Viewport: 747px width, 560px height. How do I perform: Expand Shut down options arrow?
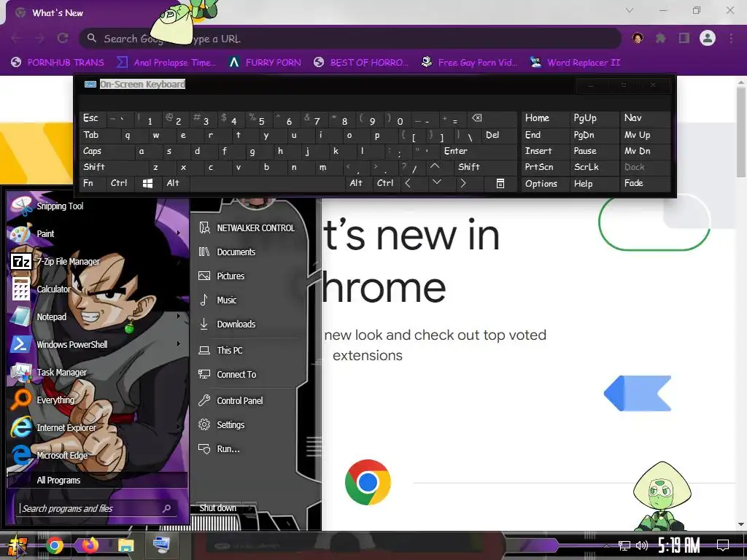coord(250,508)
